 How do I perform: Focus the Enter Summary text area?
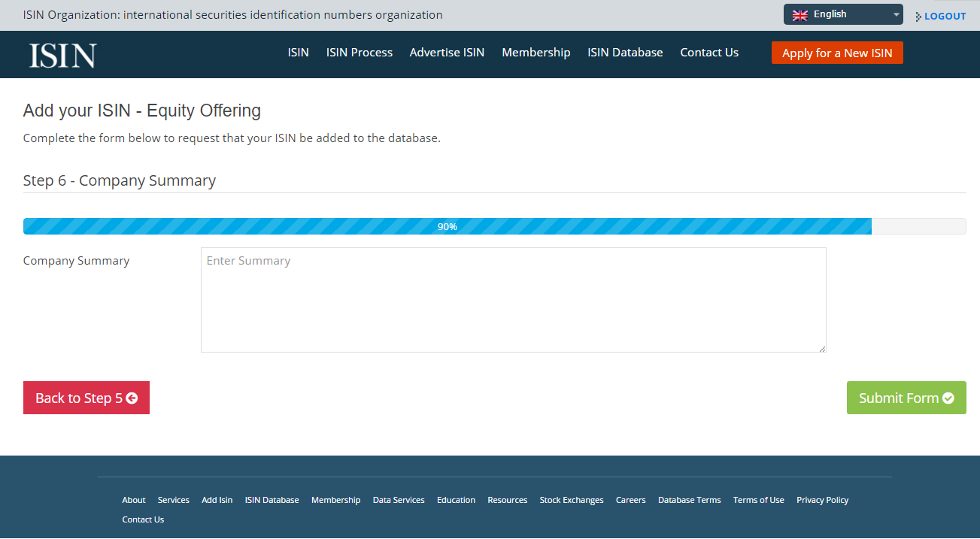513,300
